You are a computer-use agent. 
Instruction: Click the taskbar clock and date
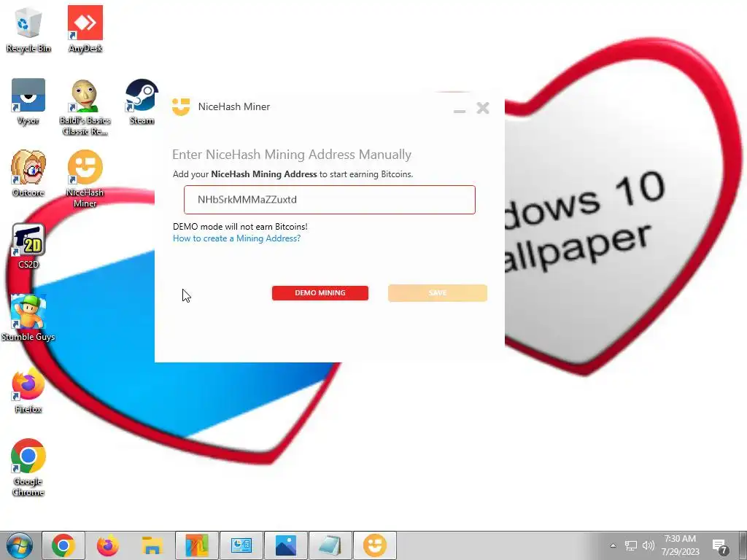coord(681,545)
